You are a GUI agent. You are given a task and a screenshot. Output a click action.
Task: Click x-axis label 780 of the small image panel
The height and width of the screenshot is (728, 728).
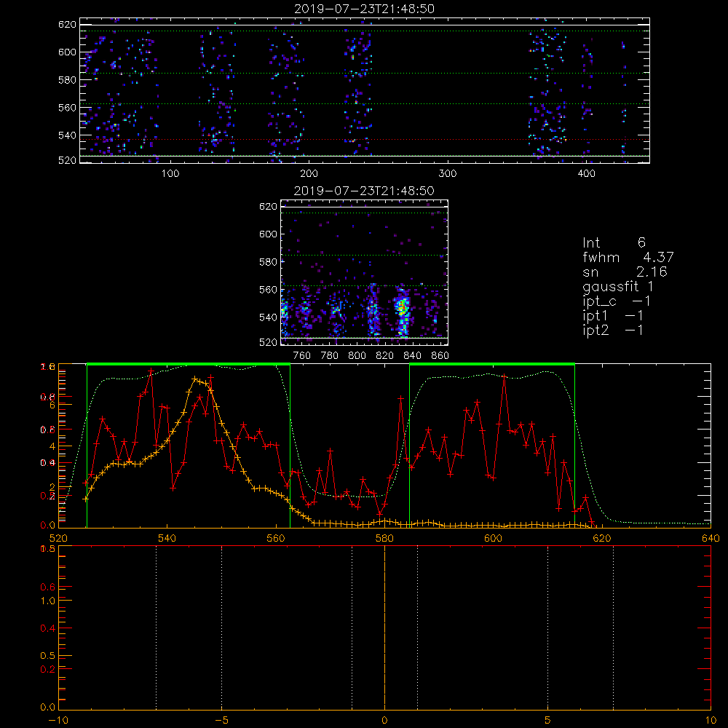[x=330, y=356]
